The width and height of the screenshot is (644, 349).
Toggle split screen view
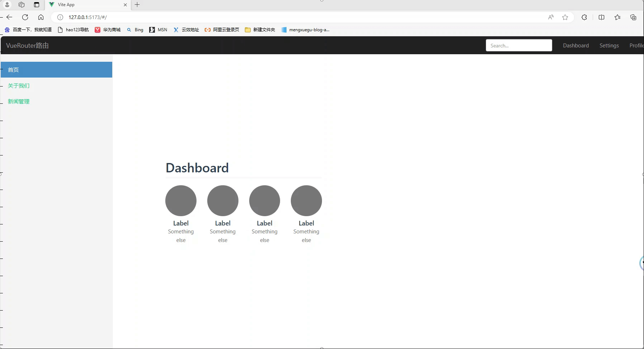[601, 17]
